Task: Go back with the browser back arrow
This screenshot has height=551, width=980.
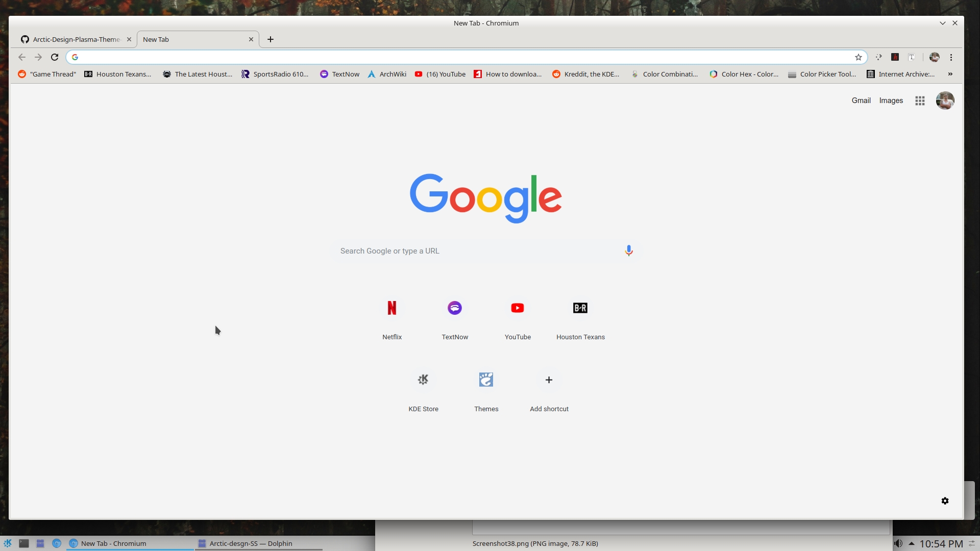Action: 22,57
